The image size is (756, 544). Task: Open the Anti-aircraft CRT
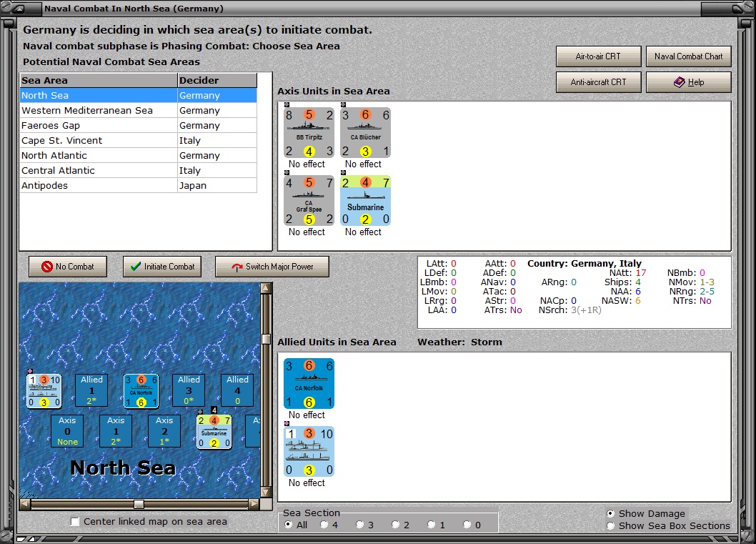point(598,82)
